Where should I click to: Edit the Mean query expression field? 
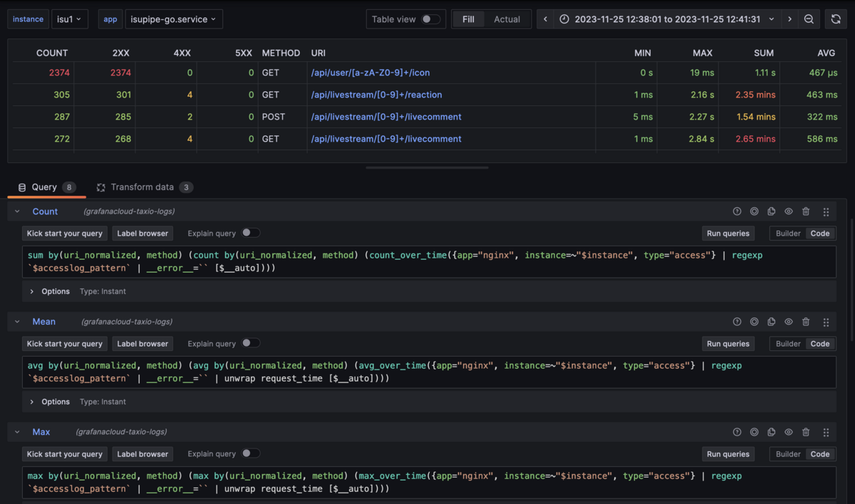point(429,372)
